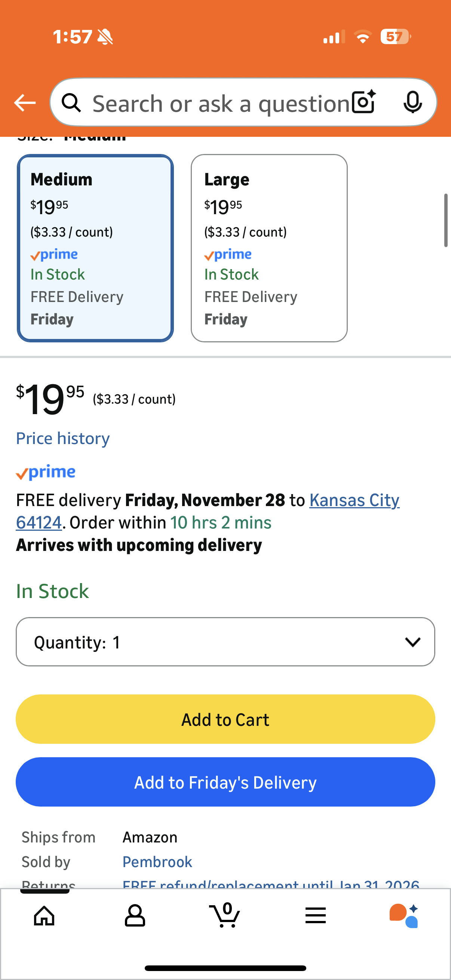The width and height of the screenshot is (451, 980).
Task: Click the page scrollbar indicator
Action: (446, 221)
